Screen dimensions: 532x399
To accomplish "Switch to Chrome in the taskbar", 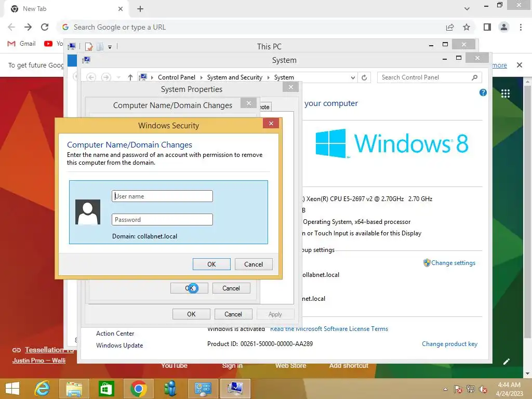I will (138, 389).
